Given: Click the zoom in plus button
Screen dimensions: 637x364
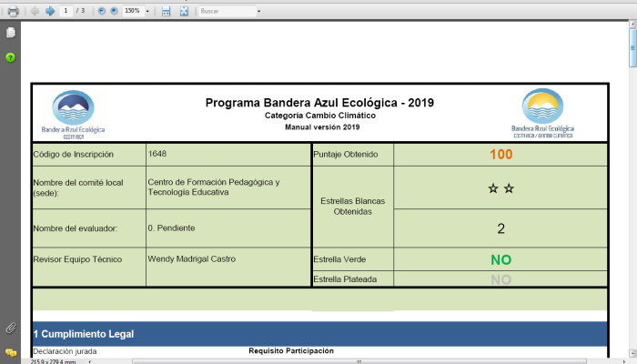Looking at the screenshot, I should tap(114, 11).
